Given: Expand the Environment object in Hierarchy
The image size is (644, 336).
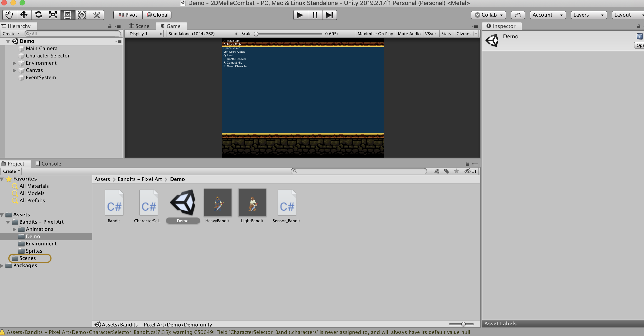Looking at the screenshot, I should (15, 63).
